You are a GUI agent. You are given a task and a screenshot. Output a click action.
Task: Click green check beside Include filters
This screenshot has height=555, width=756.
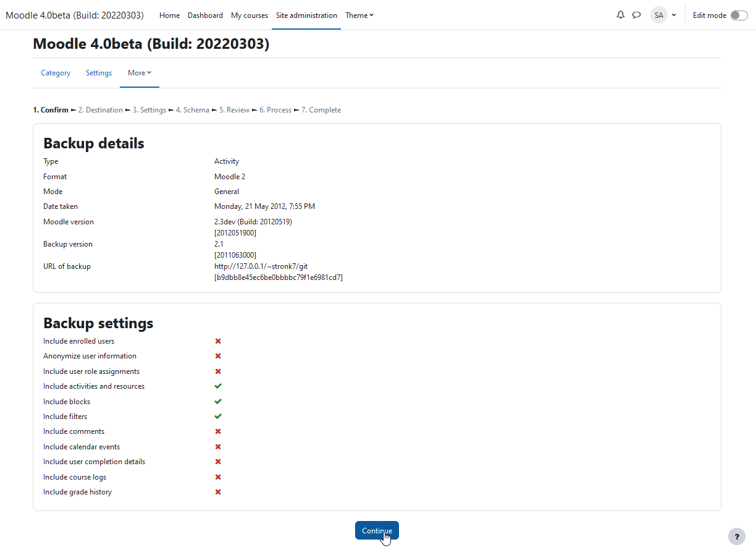218,417
